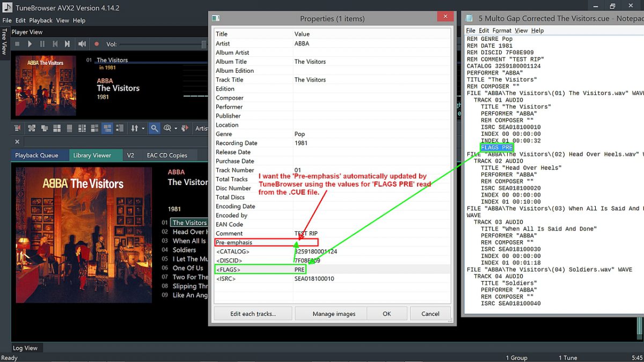644x362 pixels.
Task: Open the sort order dropdown arrow
Action: point(143,128)
